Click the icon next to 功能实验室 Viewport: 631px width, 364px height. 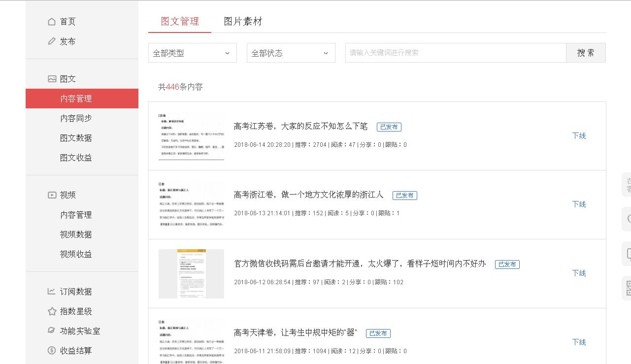[x=52, y=331]
